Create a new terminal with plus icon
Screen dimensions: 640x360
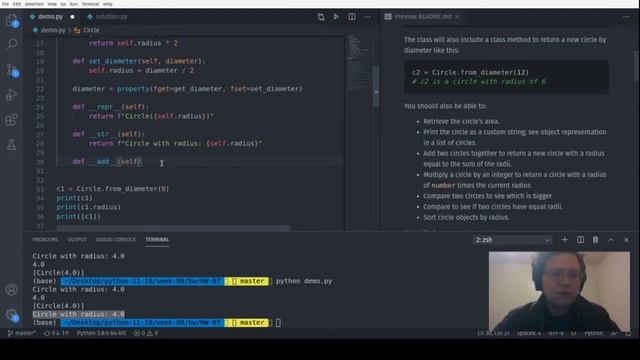tap(564, 240)
